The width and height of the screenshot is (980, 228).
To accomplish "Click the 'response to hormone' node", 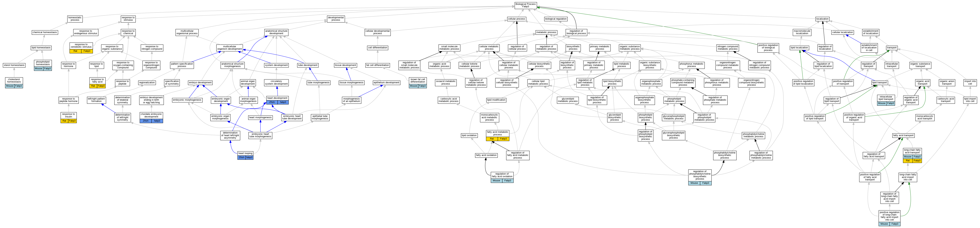I will pyautogui.click(x=68, y=65).
